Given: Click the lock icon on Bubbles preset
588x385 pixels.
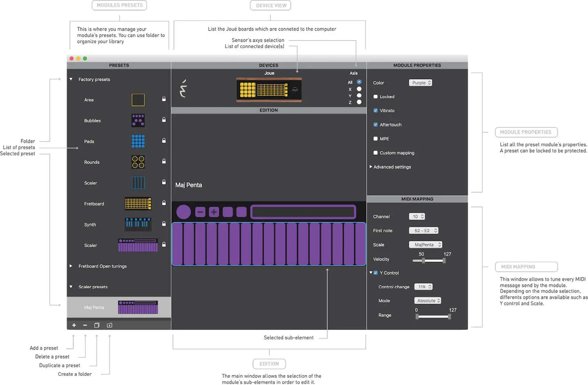Looking at the screenshot, I should 164,120.
